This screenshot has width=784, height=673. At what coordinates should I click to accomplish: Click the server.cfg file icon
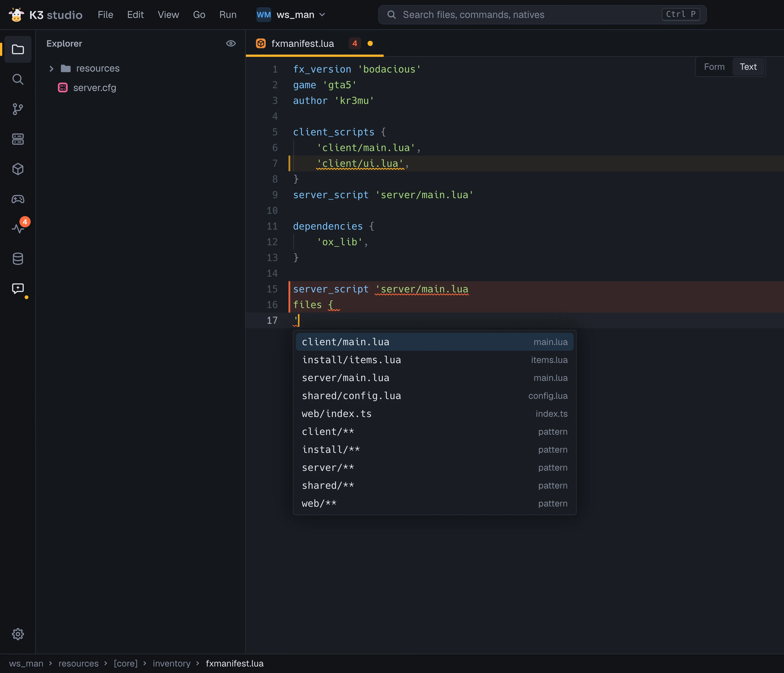click(x=63, y=88)
